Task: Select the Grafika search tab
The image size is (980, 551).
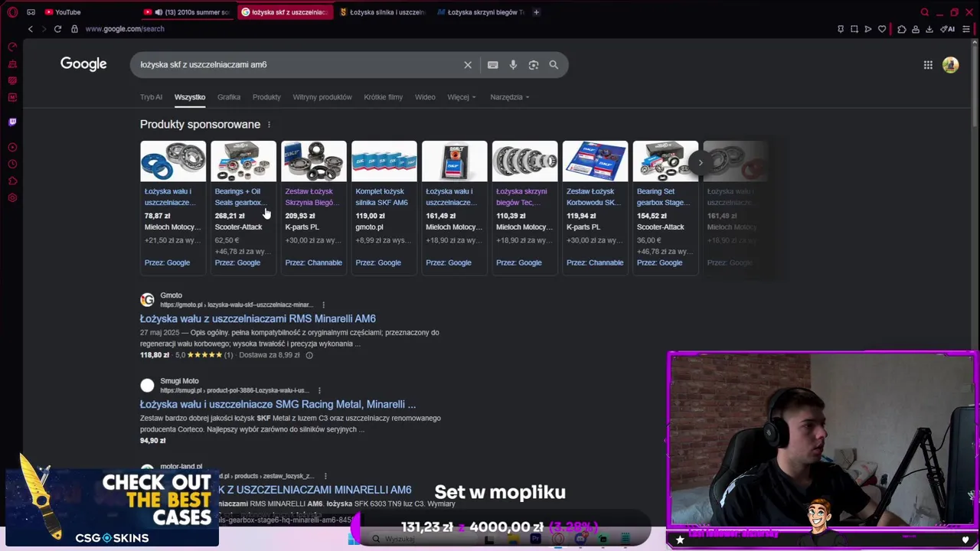Action: (229, 97)
